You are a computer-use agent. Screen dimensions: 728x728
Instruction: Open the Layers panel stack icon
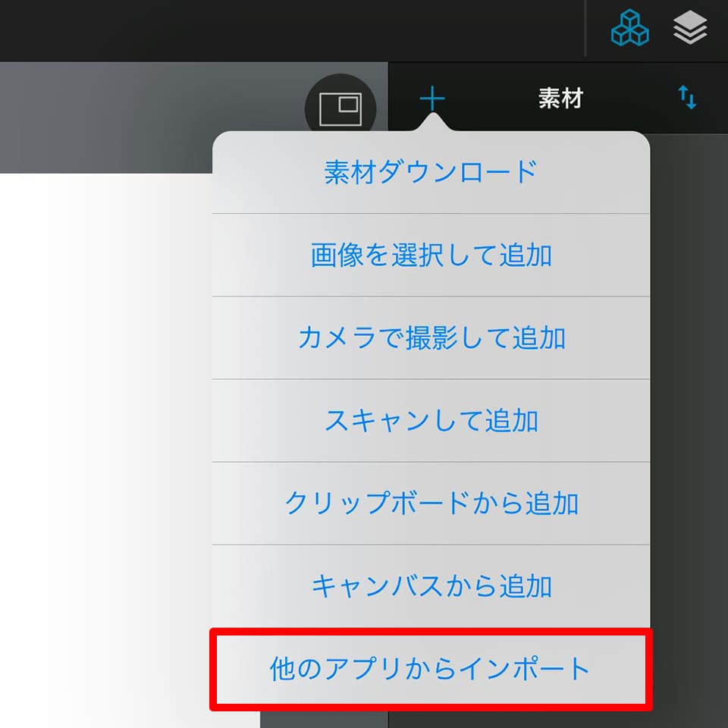pyautogui.click(x=690, y=28)
